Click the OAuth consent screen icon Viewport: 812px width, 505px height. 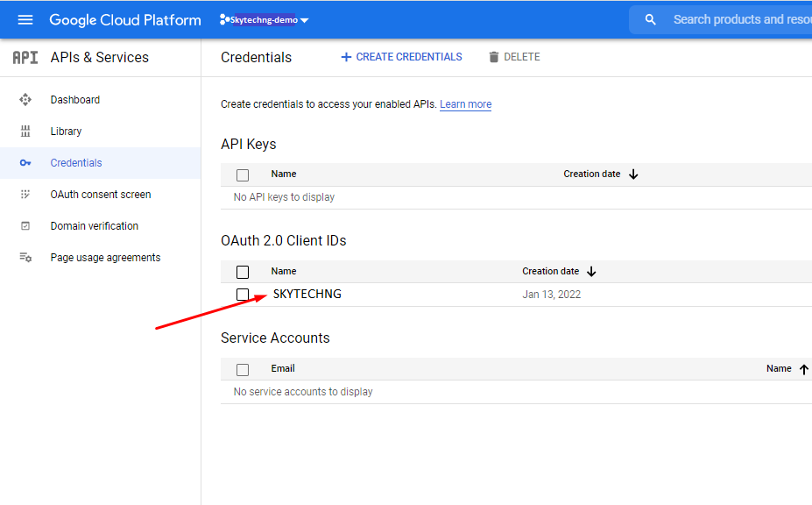coord(25,195)
